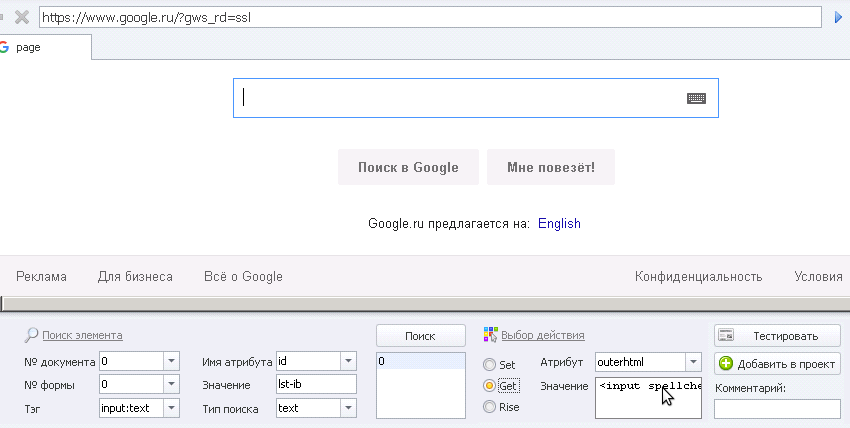Click the magnifier icon next to Поиск элемента
The image size is (850, 428).
32,335
